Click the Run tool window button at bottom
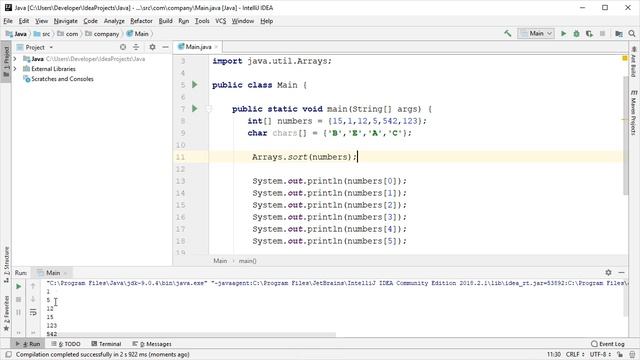 [28, 344]
